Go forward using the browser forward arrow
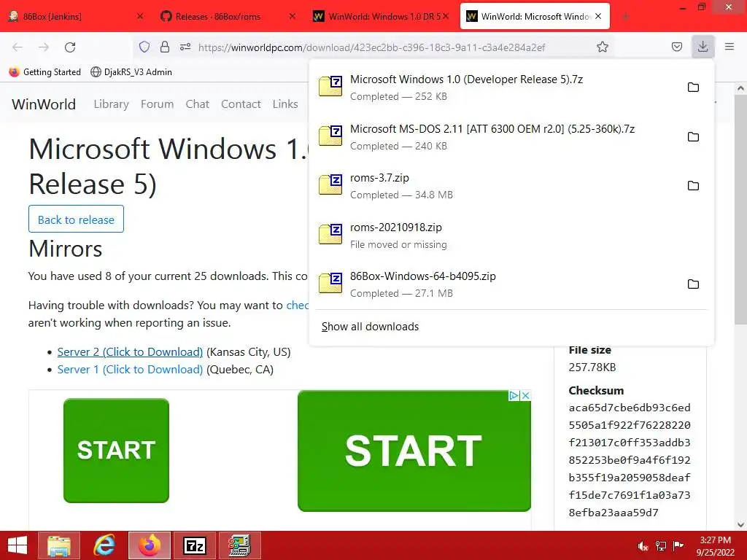This screenshot has height=560, width=747. (44, 47)
